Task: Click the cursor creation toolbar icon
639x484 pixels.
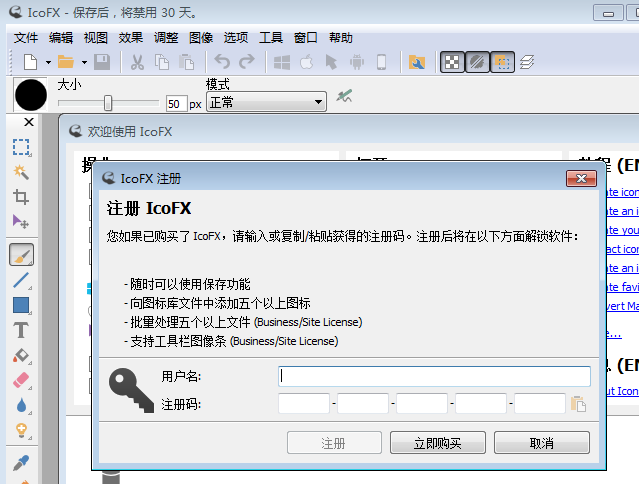Action: coord(331,62)
